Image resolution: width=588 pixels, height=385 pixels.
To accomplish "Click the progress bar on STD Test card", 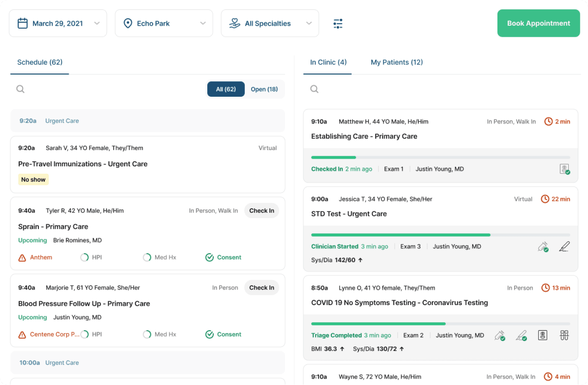I will click(x=440, y=235).
